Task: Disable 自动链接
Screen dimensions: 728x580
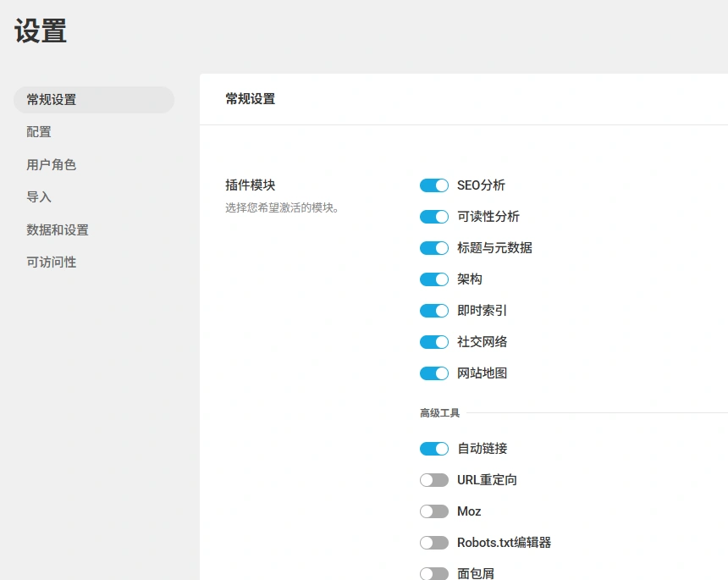Action: tap(433, 448)
